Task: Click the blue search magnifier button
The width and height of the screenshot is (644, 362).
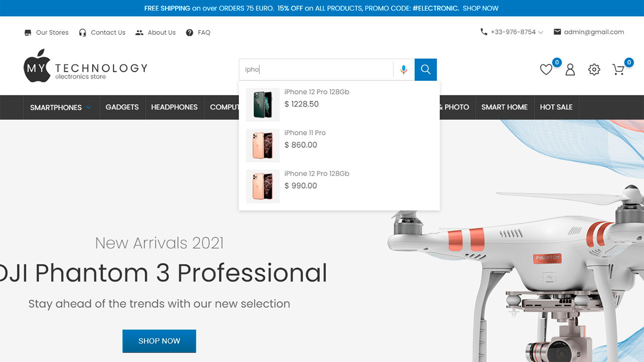Action: pyautogui.click(x=426, y=69)
